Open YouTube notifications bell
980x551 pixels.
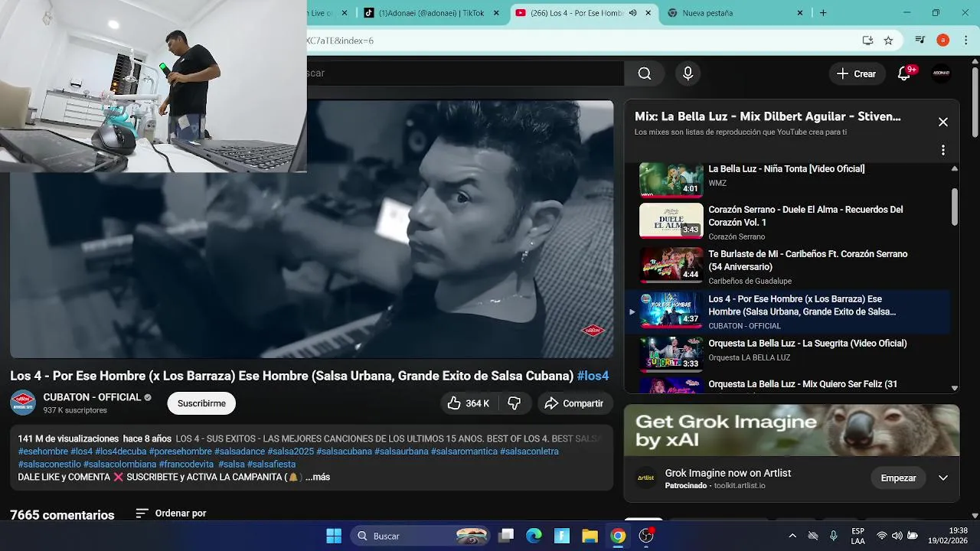pos(904,73)
